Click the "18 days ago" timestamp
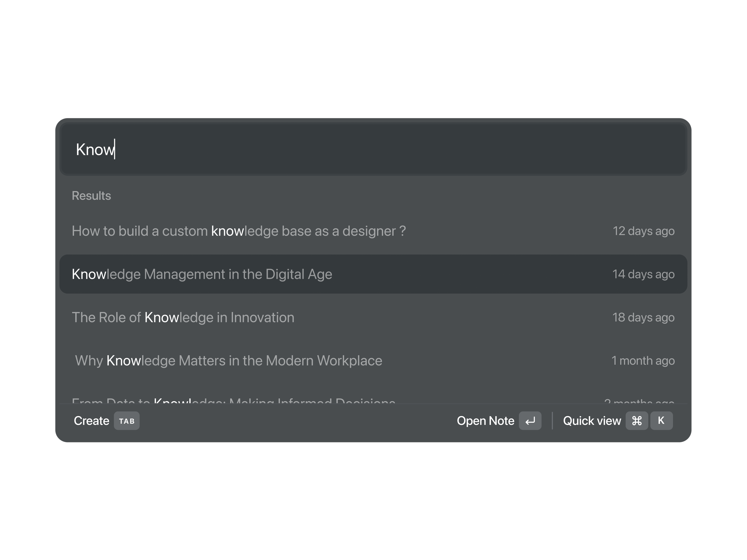The height and width of the screenshot is (560, 747). point(643,318)
